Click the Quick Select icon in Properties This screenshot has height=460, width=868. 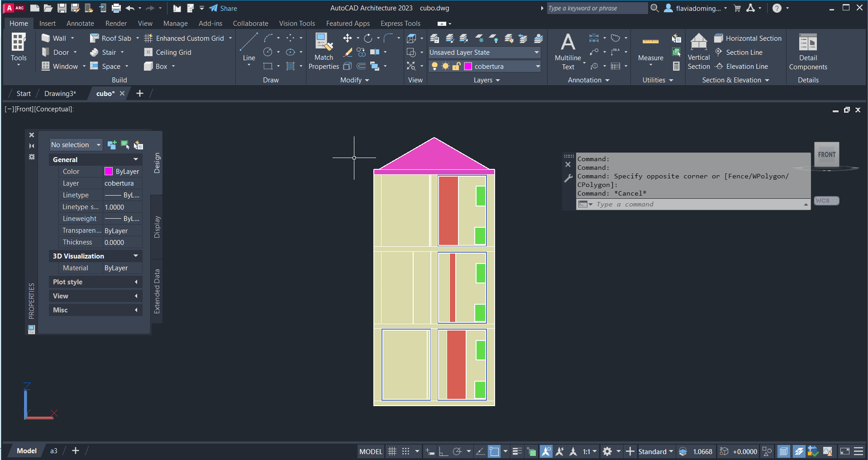[138, 145]
